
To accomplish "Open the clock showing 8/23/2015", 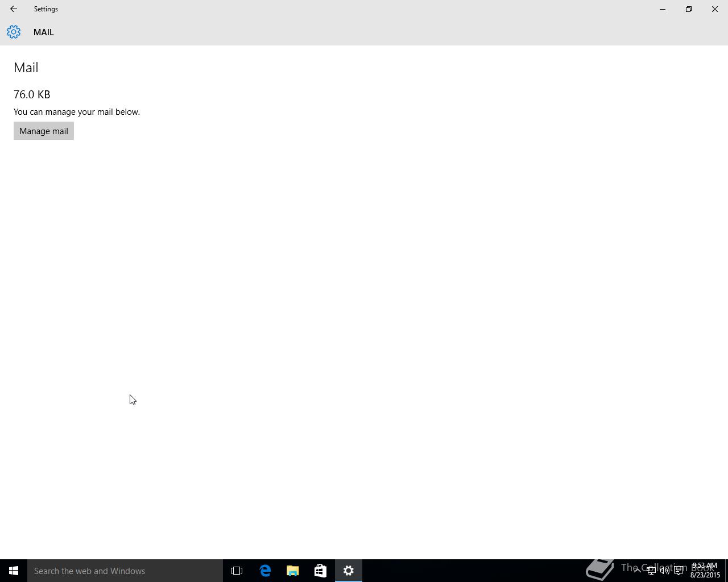I will pyautogui.click(x=705, y=571).
